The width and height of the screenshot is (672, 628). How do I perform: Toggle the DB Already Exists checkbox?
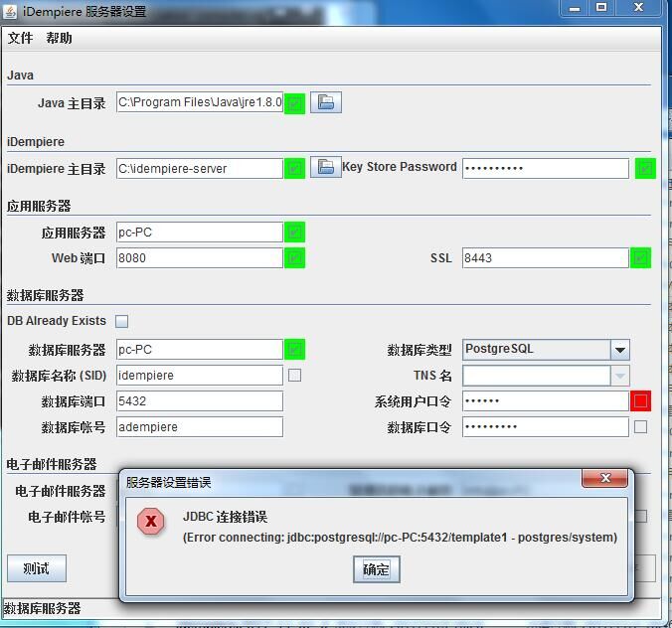121,321
